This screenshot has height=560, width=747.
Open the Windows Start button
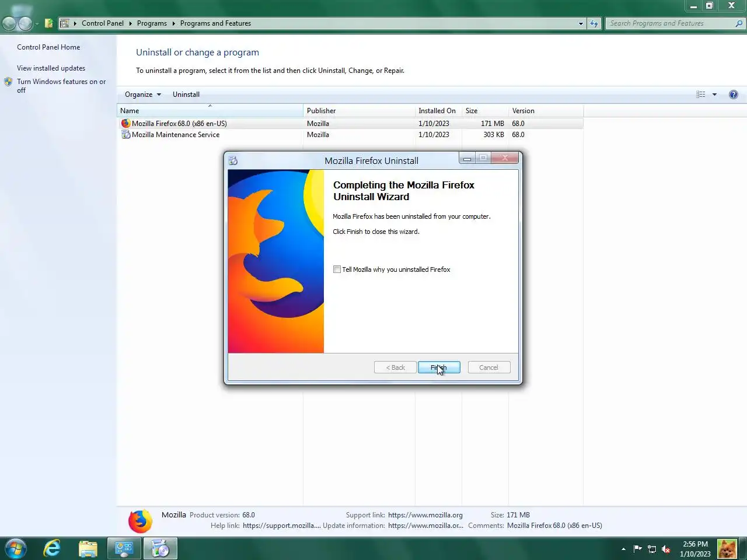(x=15, y=549)
